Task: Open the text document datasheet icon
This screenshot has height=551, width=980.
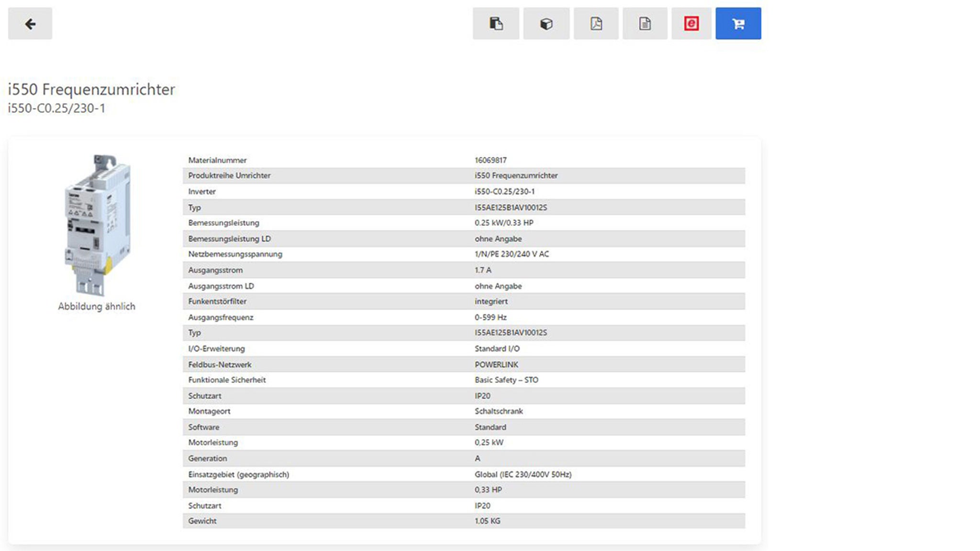Action: click(x=645, y=23)
